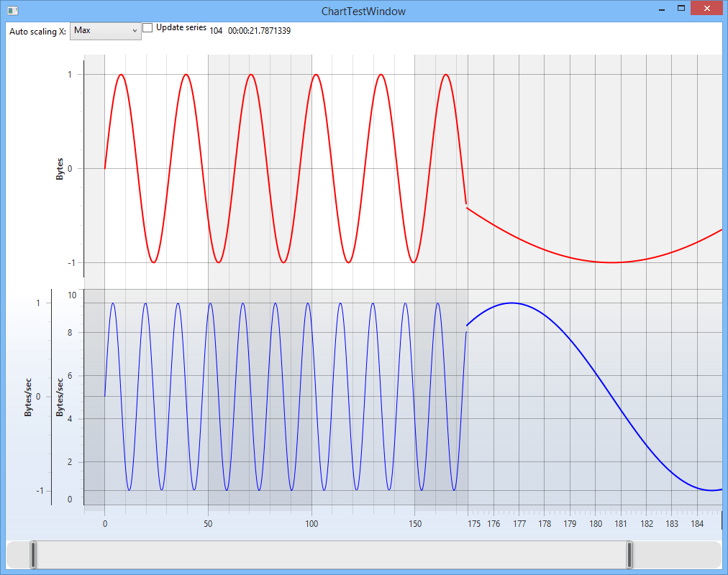Click the Bytes/sec vertical axis label

tap(29, 397)
